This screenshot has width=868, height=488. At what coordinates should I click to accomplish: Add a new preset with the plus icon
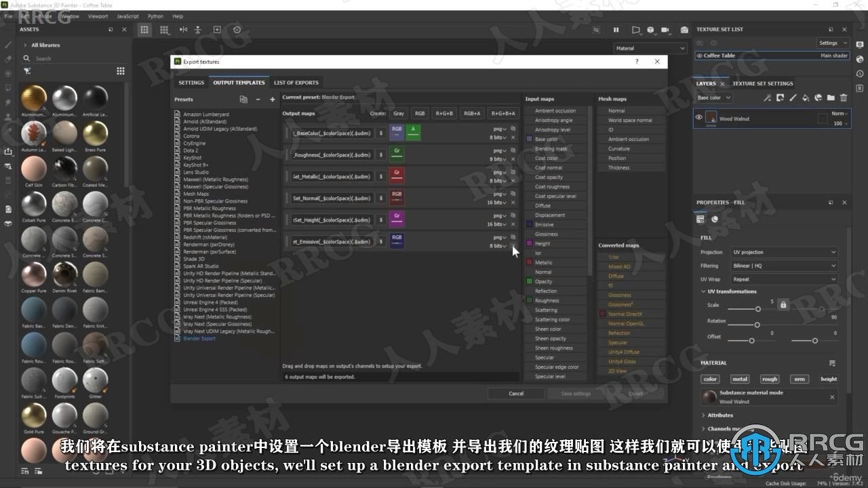pyautogui.click(x=273, y=99)
